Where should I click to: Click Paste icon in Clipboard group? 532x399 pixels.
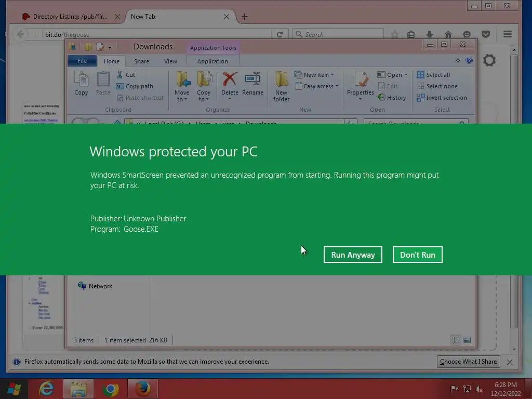[103, 83]
